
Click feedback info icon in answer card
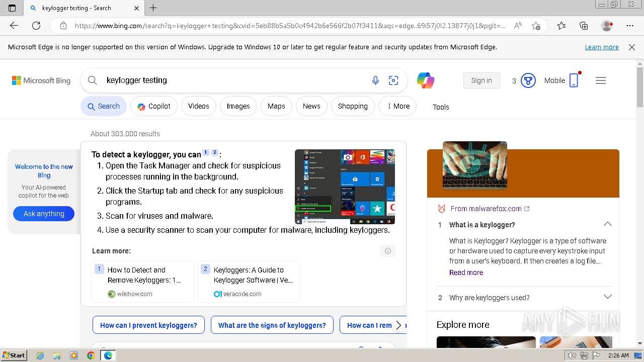388,251
